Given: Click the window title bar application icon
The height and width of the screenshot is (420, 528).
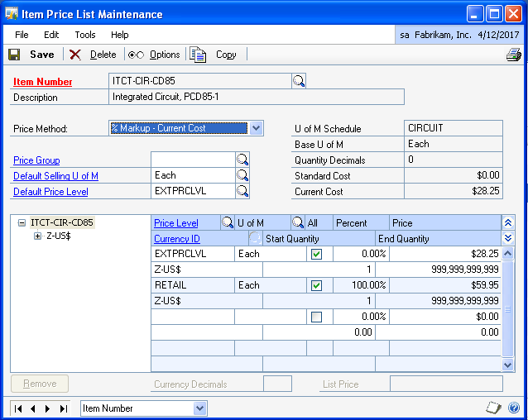Looking at the screenshot, I should 12,14.
